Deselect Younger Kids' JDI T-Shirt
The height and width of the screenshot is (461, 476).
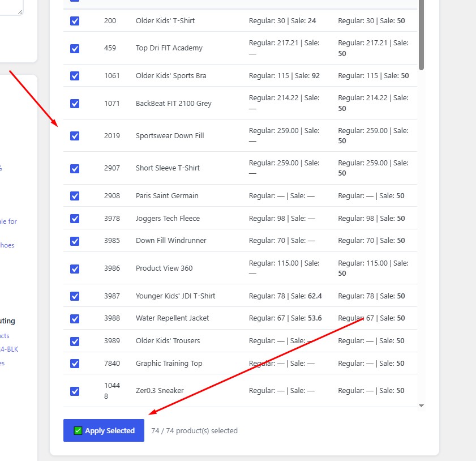[75, 296]
